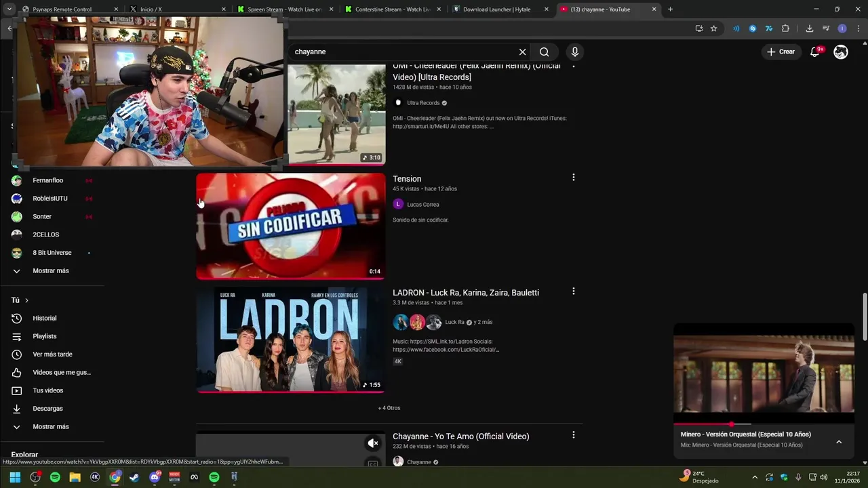This screenshot has width=868, height=488.
Task: Open LADRON - Luck Ra video title
Action: coord(466,293)
